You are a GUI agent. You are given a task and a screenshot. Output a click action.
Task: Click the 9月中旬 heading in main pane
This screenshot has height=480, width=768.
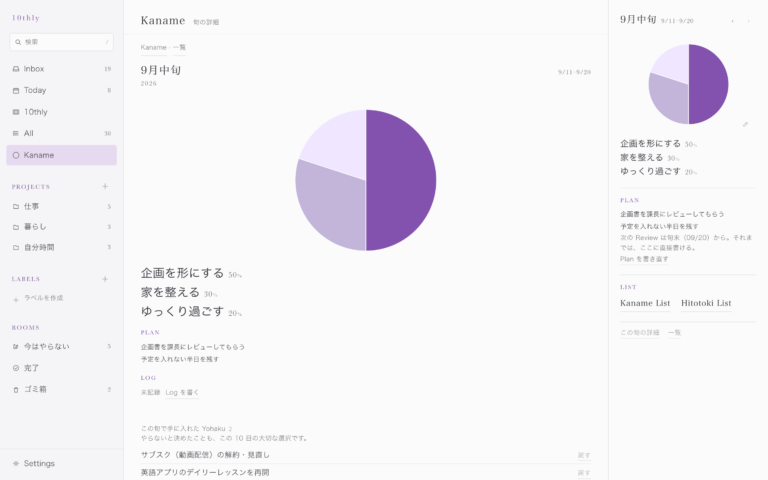(161, 70)
